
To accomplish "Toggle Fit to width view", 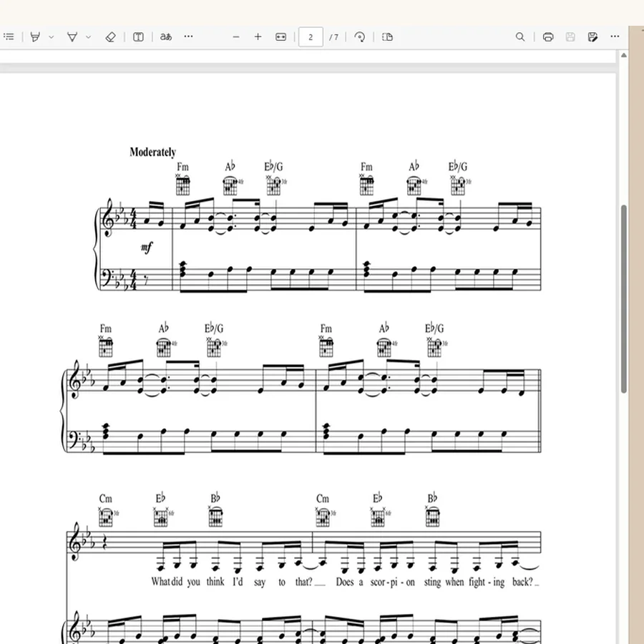I will (x=281, y=37).
